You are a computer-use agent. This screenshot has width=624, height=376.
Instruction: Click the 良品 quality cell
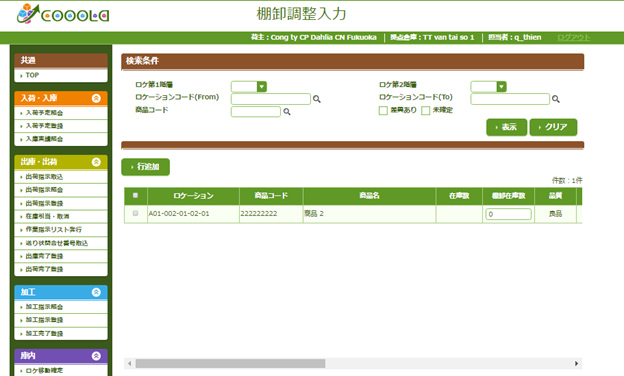[556, 214]
